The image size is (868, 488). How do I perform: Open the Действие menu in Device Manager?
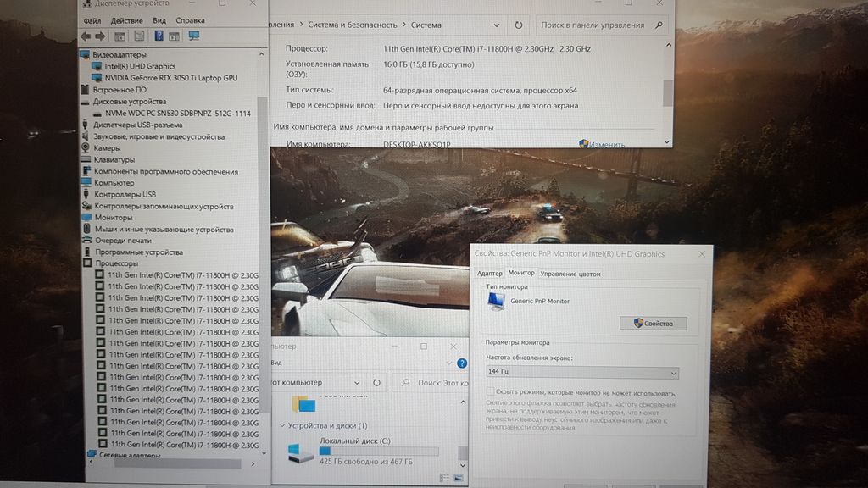126,20
